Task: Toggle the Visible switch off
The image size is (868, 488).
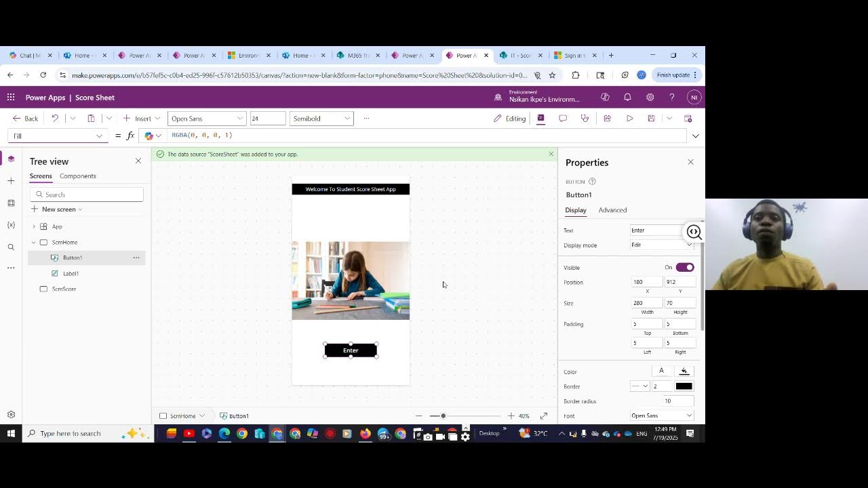Action: tap(685, 267)
